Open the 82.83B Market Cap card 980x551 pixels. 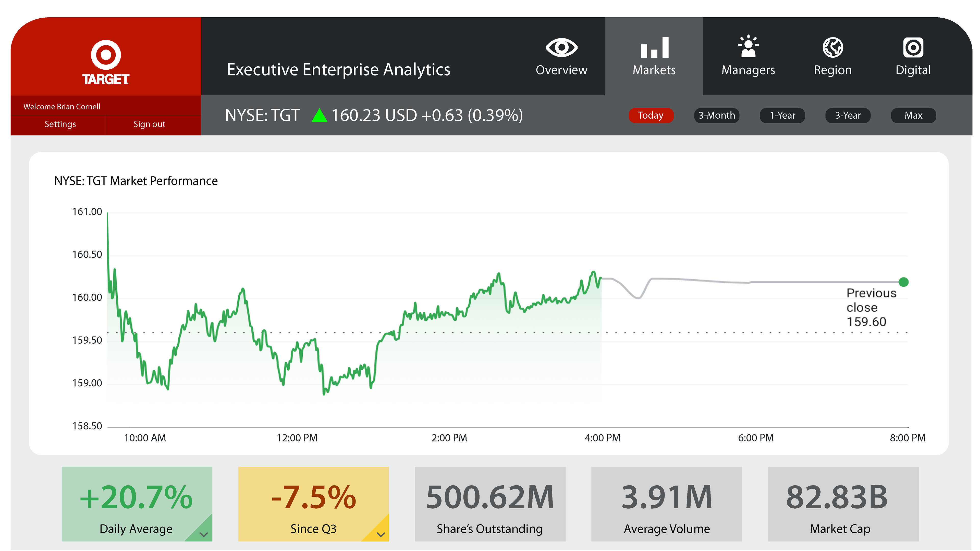point(843,504)
